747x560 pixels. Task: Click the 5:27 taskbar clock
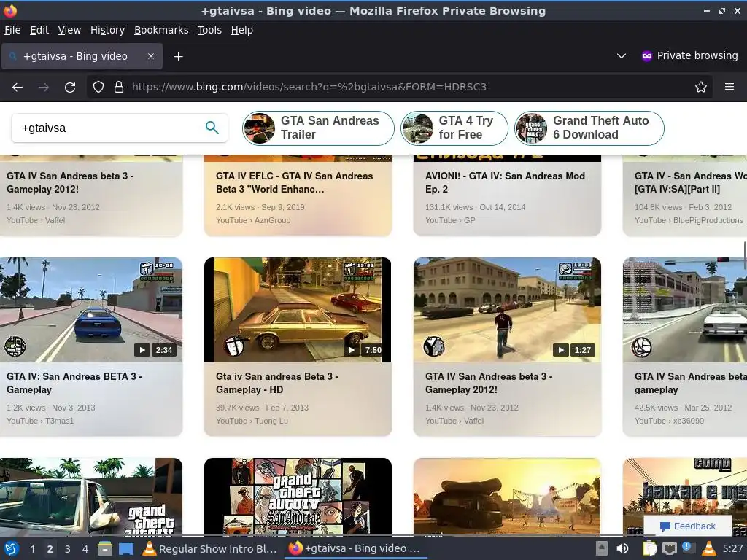tap(732, 548)
